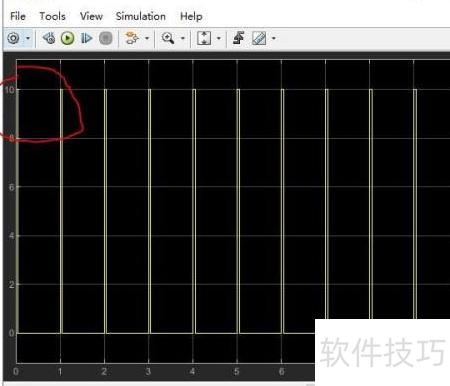The image size is (450, 386).
Task: Step forward the simulation
Action: click(86, 38)
